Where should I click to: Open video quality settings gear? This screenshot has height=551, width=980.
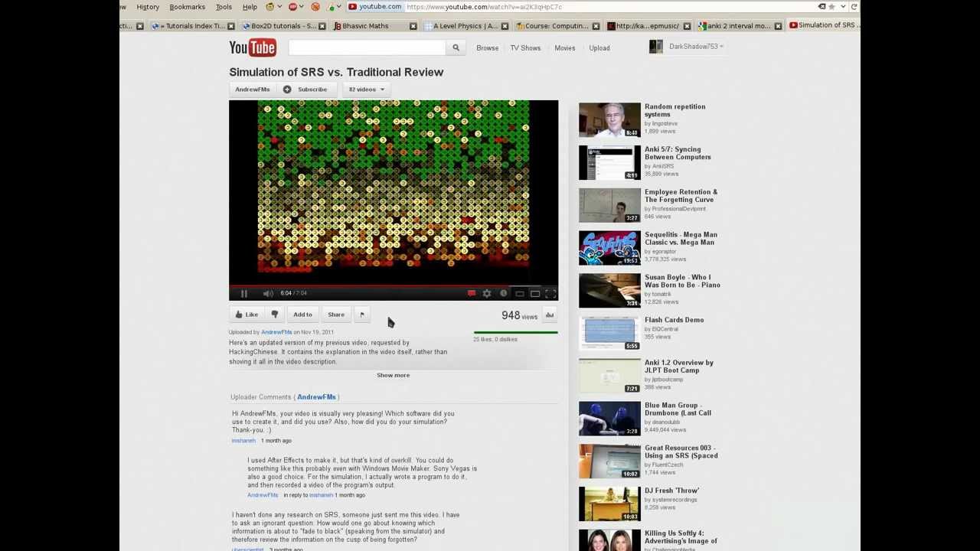487,293
